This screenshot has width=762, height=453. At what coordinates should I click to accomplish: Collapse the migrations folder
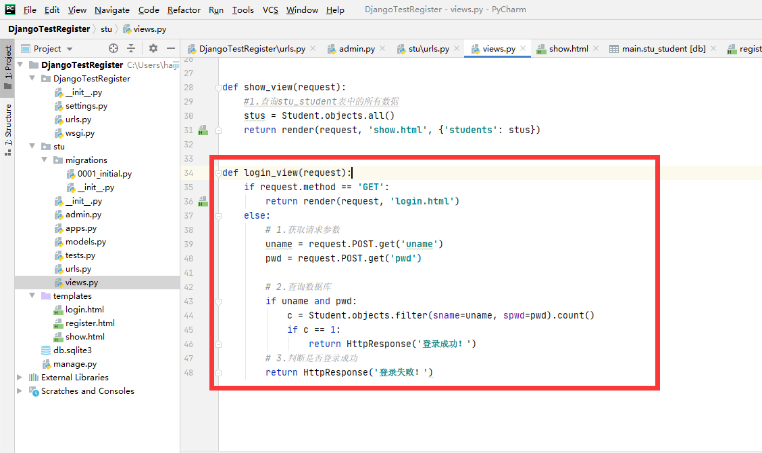pos(45,160)
